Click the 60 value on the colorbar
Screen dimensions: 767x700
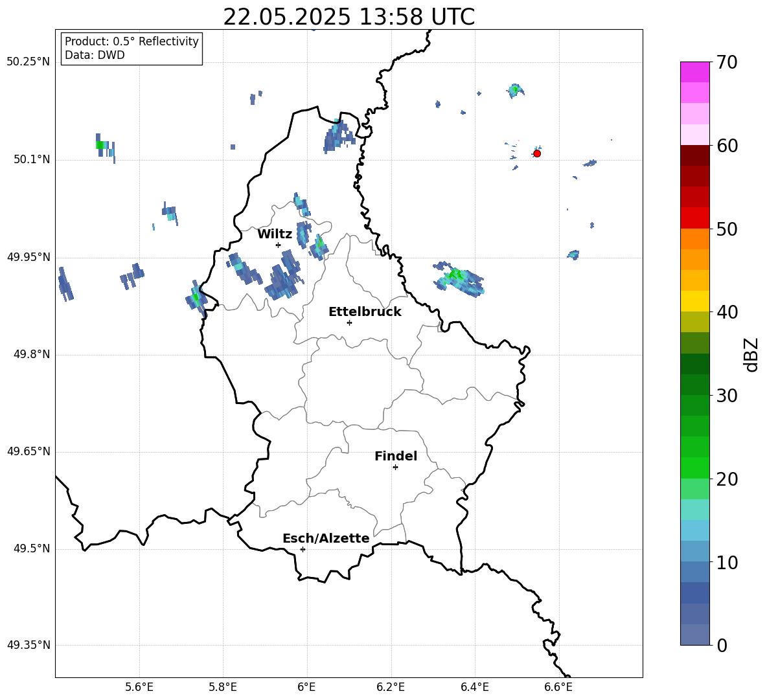[727, 146]
